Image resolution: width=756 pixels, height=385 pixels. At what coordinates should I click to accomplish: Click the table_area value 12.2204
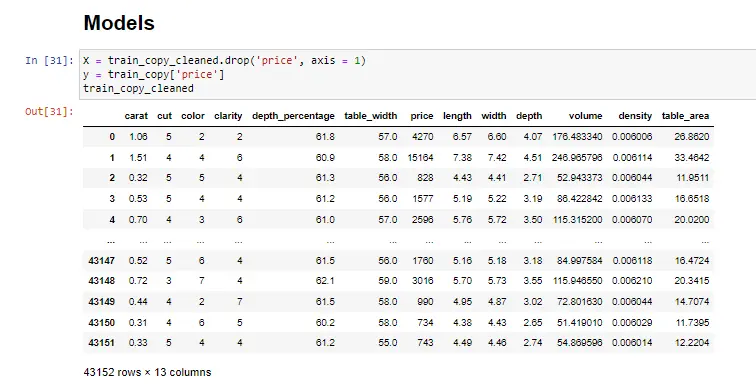(x=692, y=343)
